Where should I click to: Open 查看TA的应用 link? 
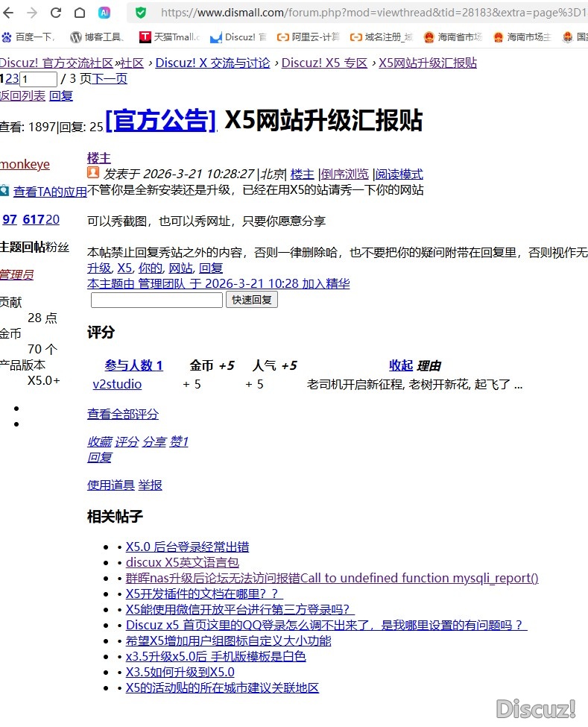(x=50, y=192)
